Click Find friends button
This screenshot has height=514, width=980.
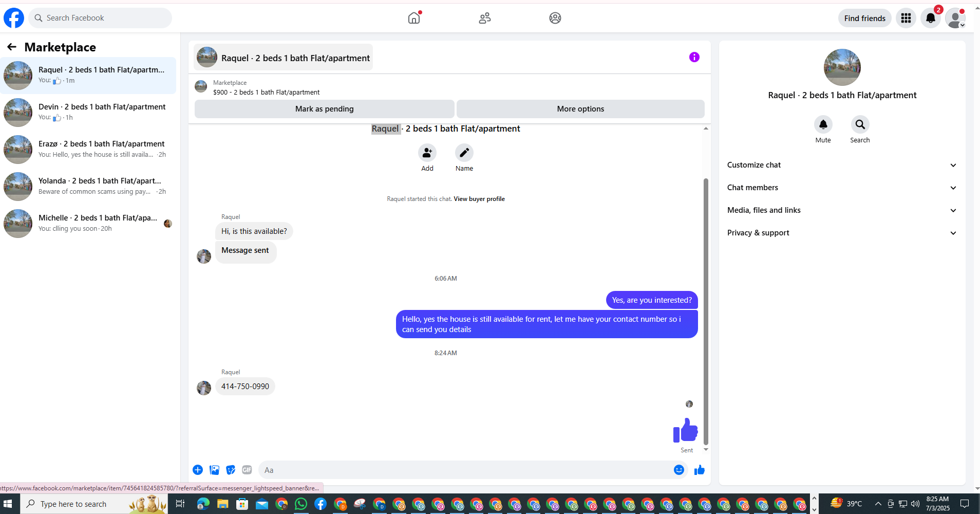point(865,18)
